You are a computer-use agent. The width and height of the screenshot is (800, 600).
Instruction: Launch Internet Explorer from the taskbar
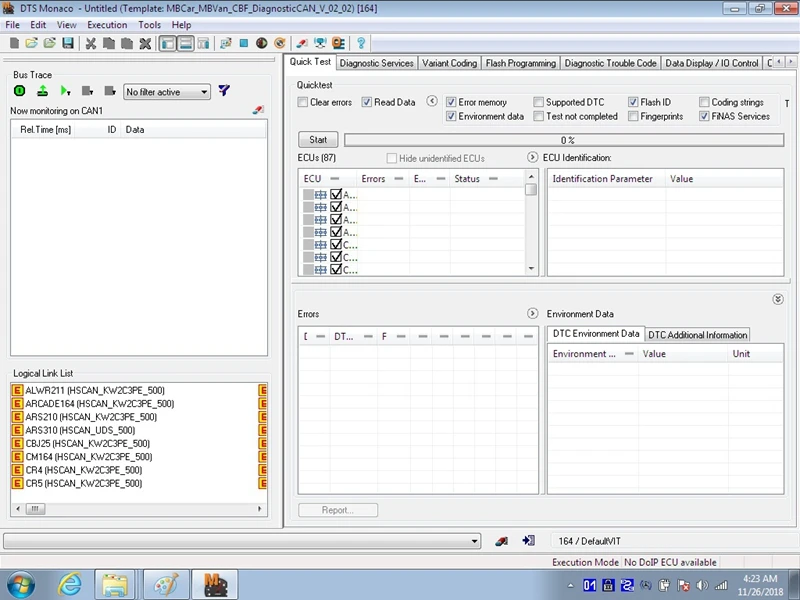coord(70,584)
